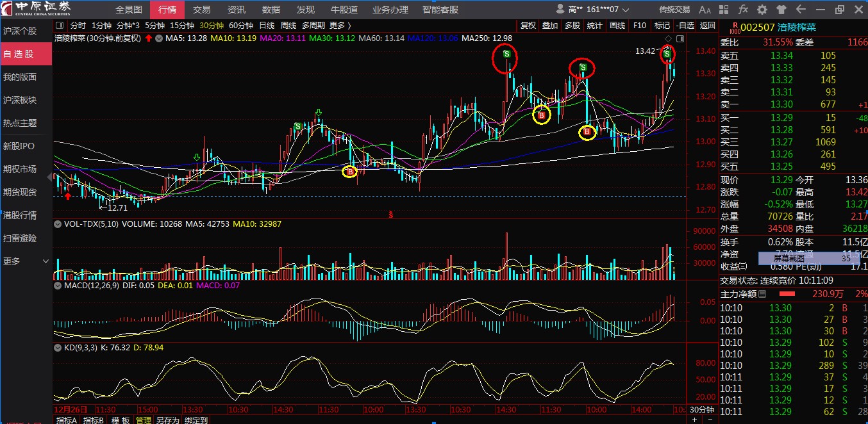Remove stock via -自选 button

685,26
